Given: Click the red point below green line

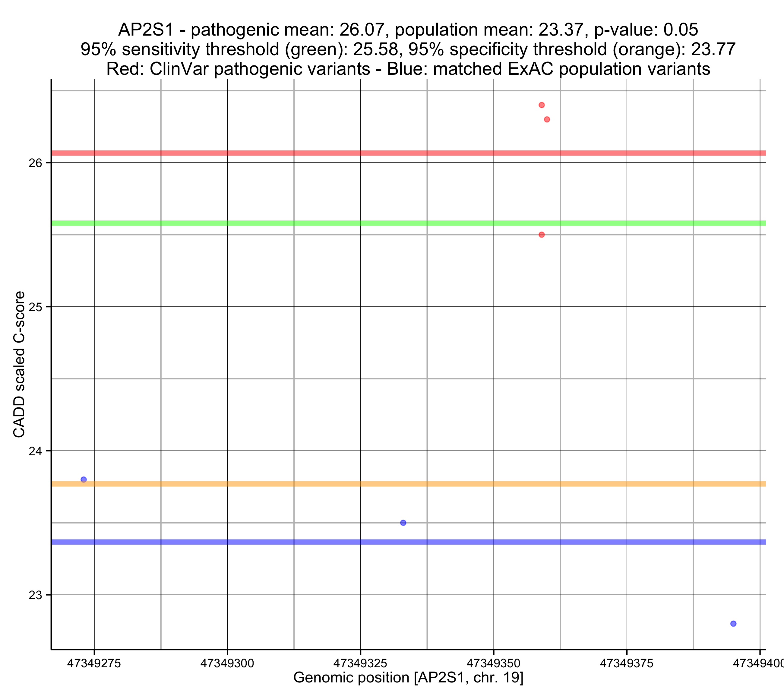Looking at the screenshot, I should pos(542,235).
